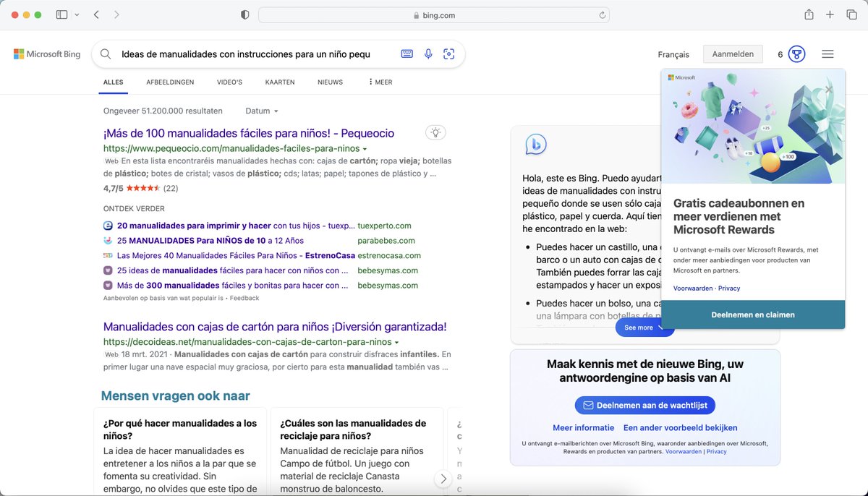Close the Microsoft Rewards popup
This screenshot has height=496, width=868.
click(829, 90)
